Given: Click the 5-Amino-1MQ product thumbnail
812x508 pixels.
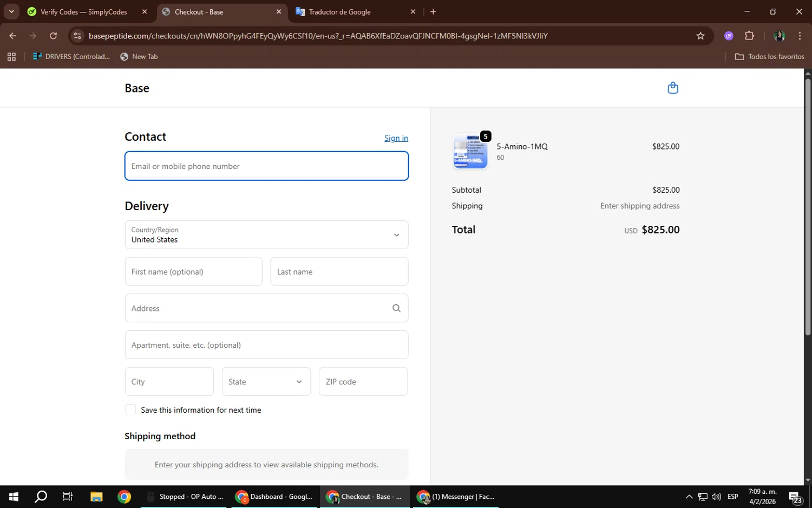Looking at the screenshot, I should click(x=470, y=152).
